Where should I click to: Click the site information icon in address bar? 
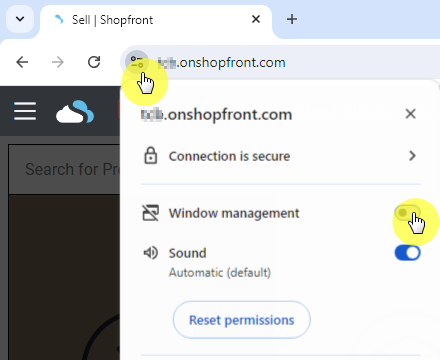137,62
